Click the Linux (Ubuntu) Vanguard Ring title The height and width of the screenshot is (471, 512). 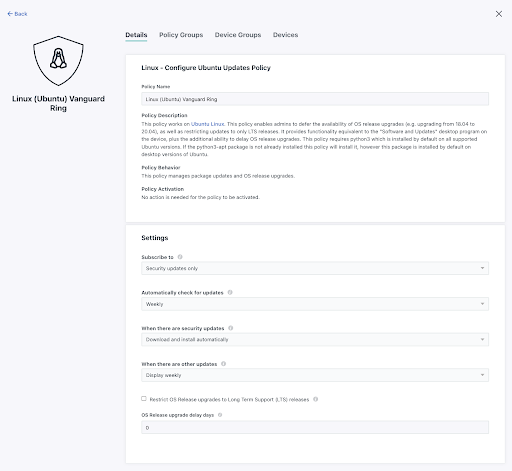pyautogui.click(x=58, y=103)
